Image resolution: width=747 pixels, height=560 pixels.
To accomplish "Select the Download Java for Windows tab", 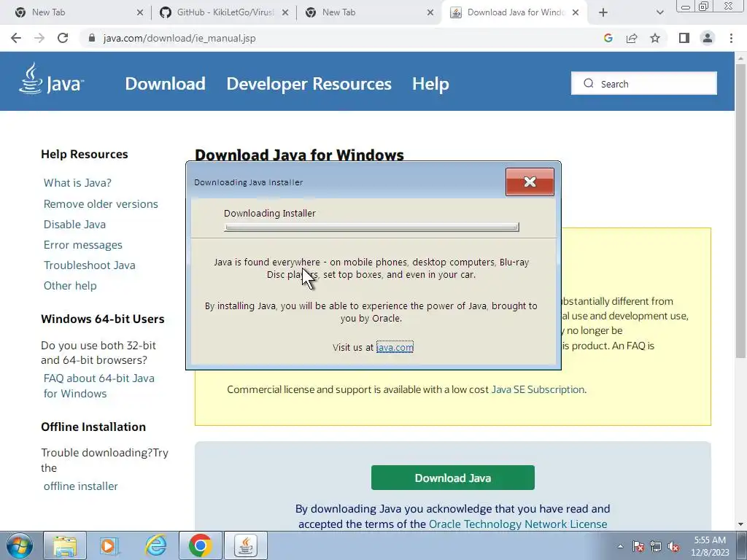I will point(514,12).
